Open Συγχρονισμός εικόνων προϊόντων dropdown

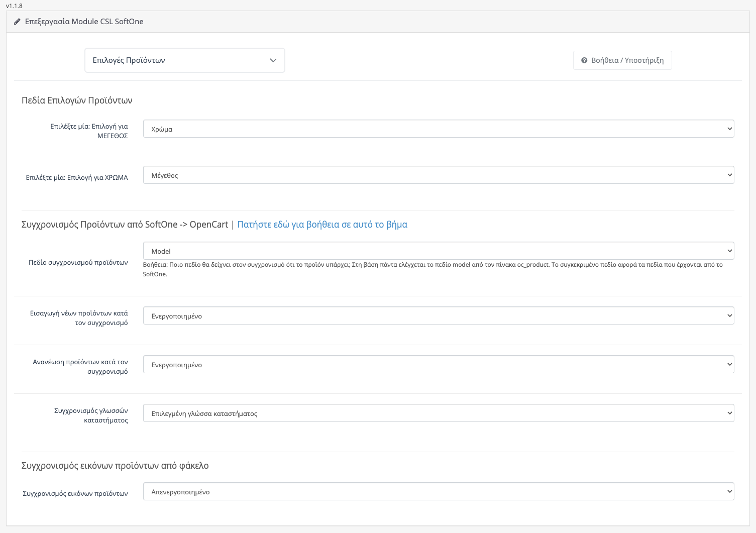(439, 491)
